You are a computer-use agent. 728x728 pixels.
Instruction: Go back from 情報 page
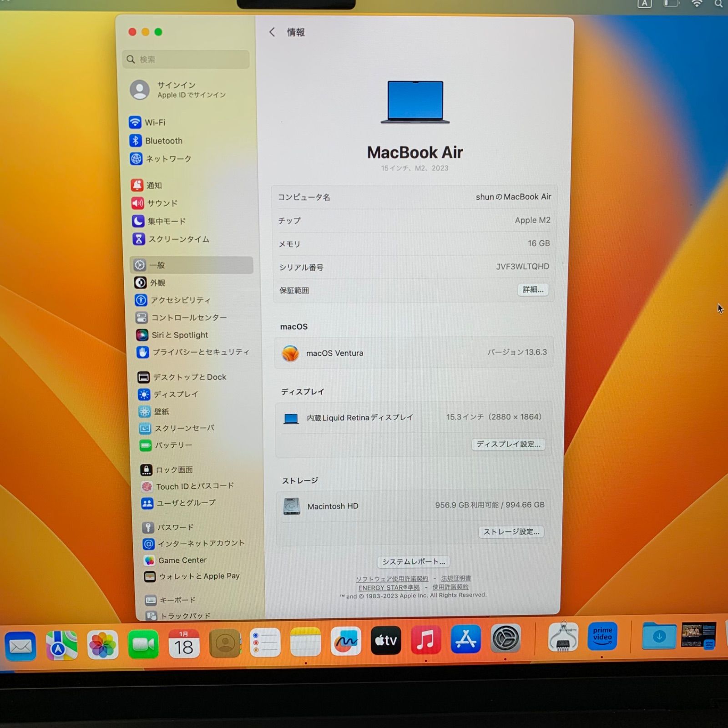[x=272, y=32]
